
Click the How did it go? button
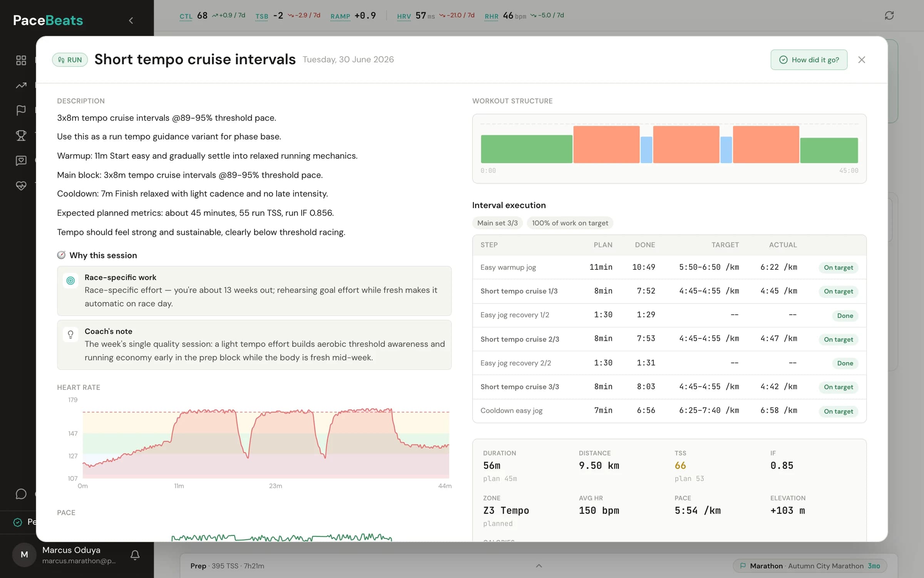tap(809, 60)
